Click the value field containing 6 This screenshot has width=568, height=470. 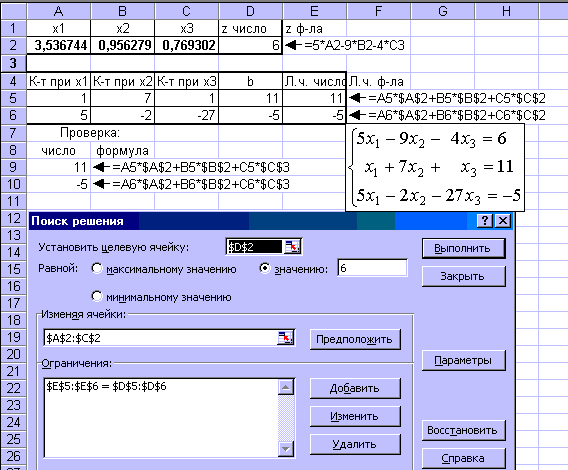coord(372,268)
